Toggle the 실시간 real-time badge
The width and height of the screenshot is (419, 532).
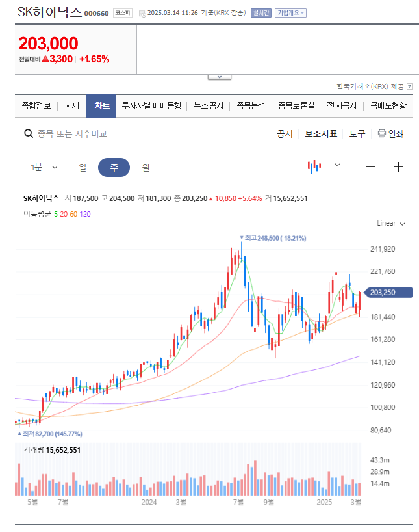coord(261,13)
